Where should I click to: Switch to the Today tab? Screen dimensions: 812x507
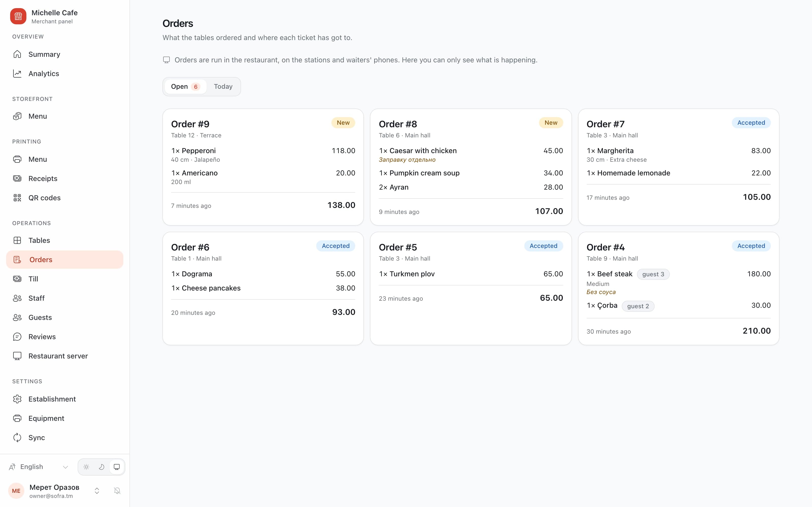pos(223,86)
